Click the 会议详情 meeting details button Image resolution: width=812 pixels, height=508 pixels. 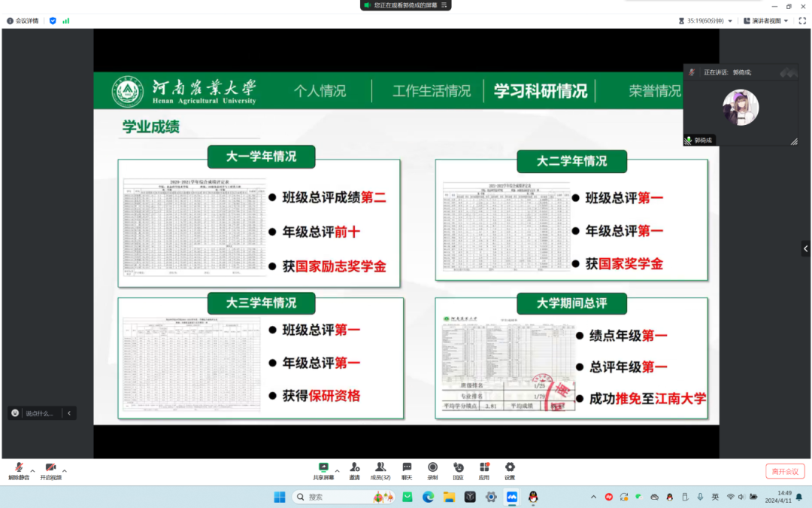(23, 21)
